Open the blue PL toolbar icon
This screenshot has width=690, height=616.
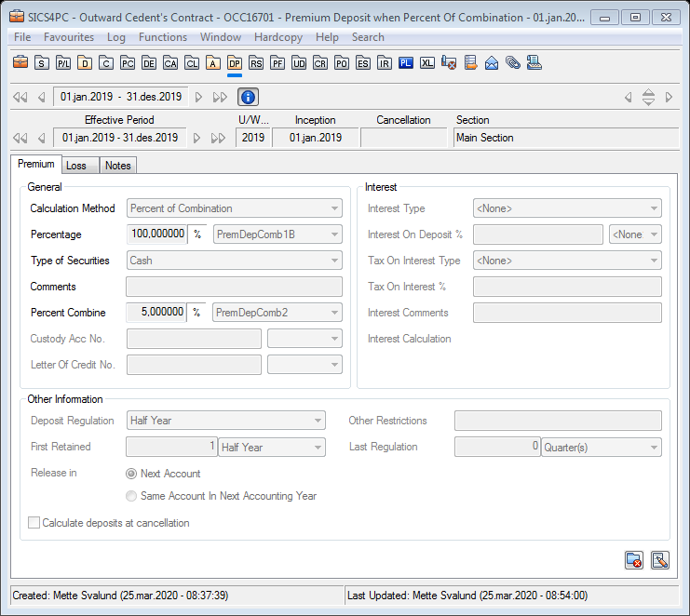[405, 63]
